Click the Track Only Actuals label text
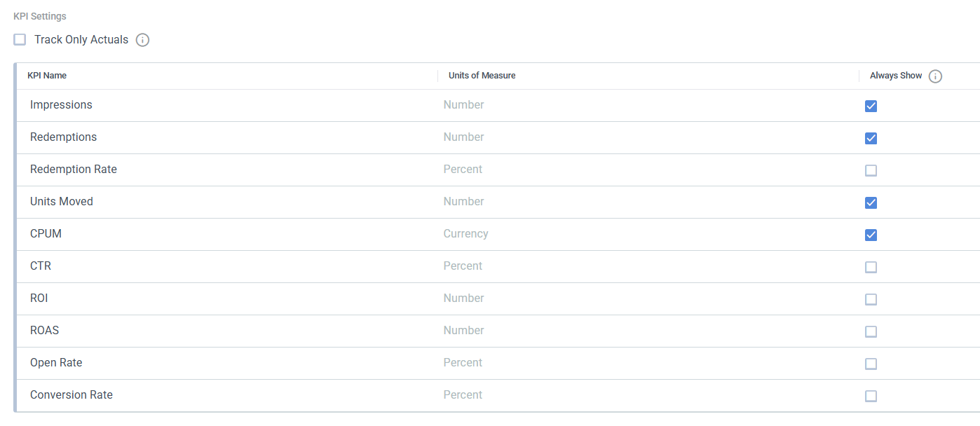Viewport: 980px width, 426px height. point(81,40)
